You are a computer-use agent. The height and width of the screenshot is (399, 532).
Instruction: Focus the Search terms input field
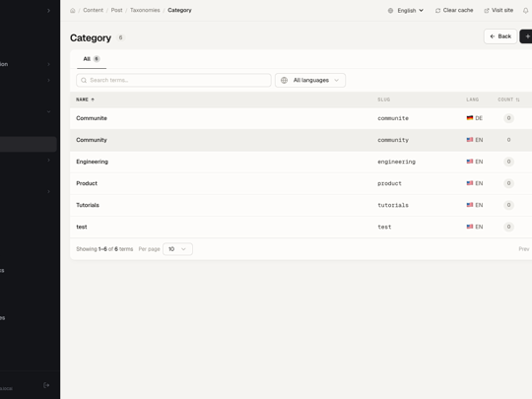pos(173,81)
